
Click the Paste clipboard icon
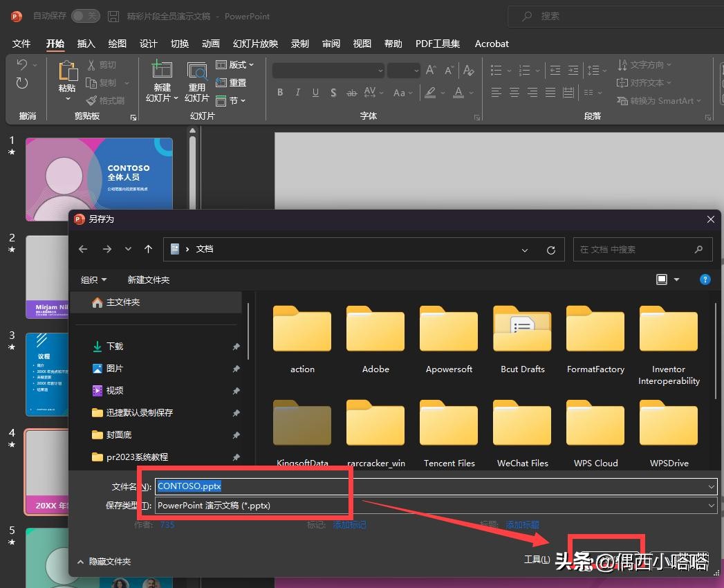[x=67, y=72]
